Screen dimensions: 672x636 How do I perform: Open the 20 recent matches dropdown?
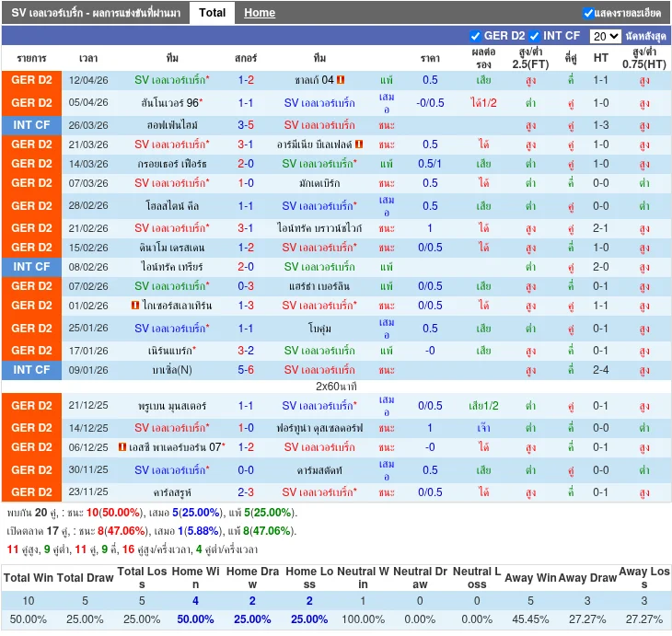[605, 36]
